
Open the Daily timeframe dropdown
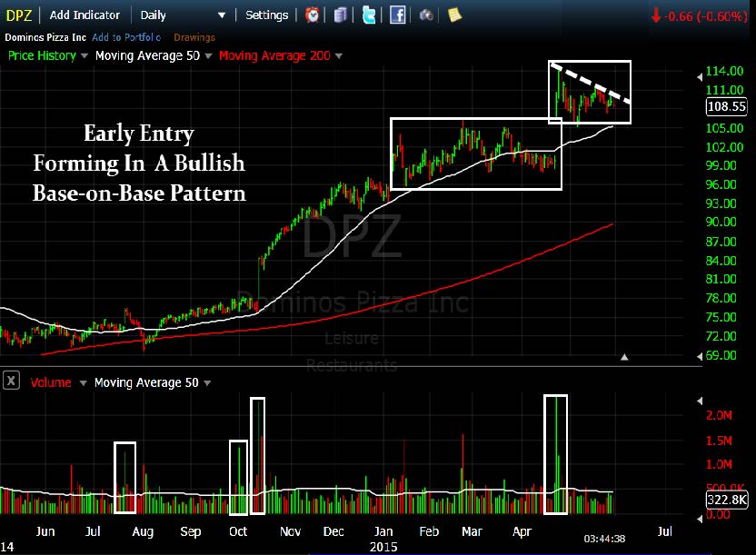(x=183, y=15)
